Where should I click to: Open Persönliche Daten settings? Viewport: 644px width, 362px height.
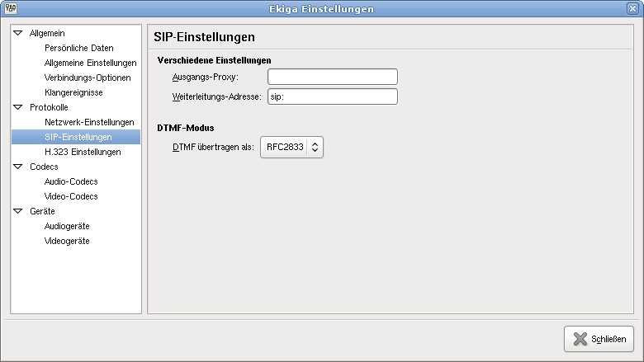click(78, 48)
